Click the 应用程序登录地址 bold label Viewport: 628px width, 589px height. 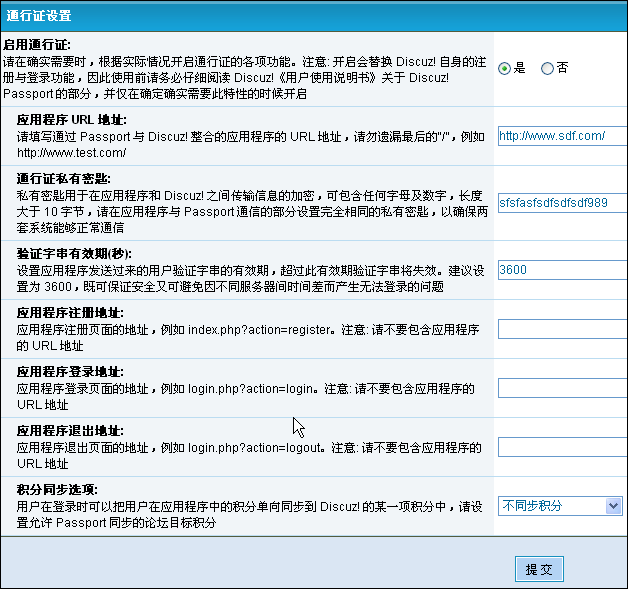(x=69, y=371)
